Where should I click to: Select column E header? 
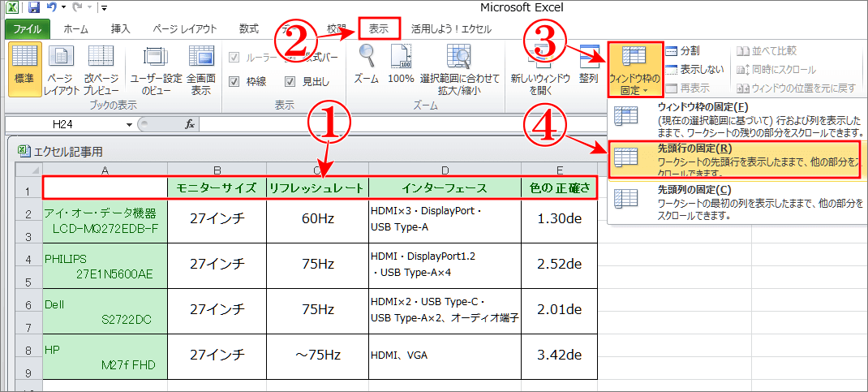point(559,170)
